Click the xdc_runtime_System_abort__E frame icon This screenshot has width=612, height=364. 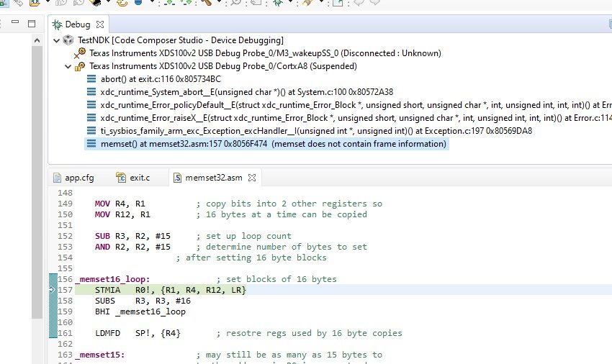point(91,92)
